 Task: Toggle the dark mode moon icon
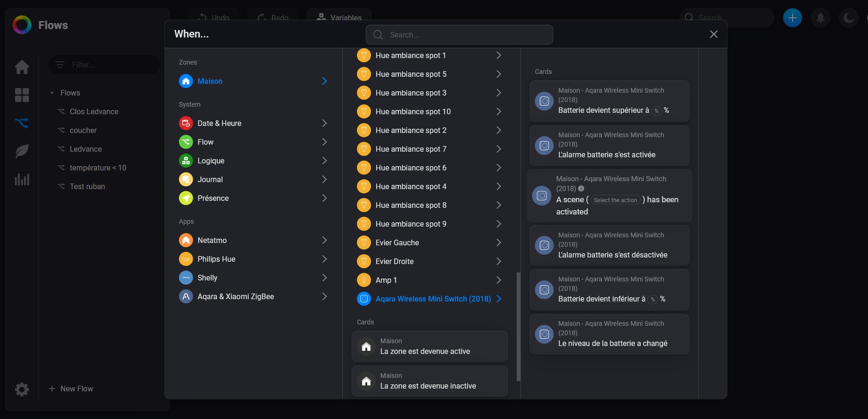(849, 18)
